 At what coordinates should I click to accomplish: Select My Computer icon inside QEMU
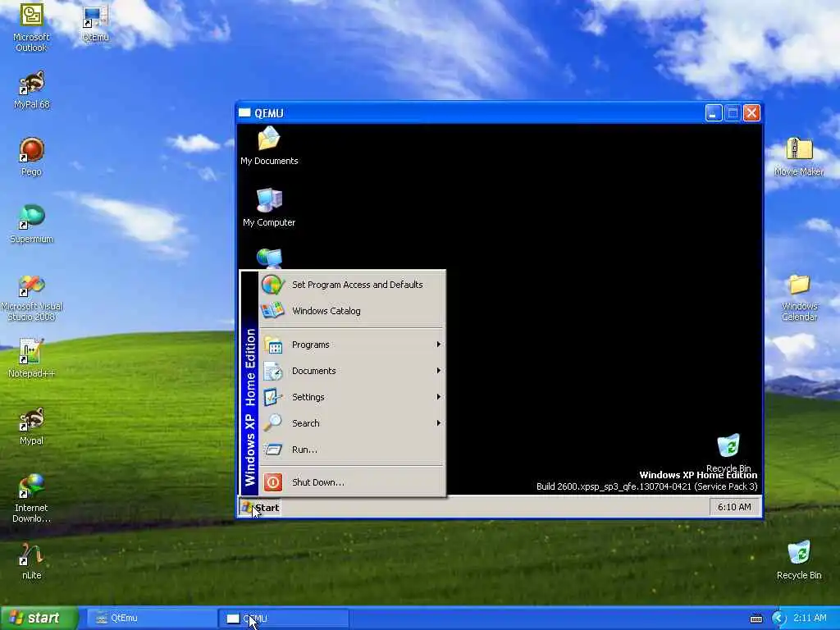[x=269, y=200]
